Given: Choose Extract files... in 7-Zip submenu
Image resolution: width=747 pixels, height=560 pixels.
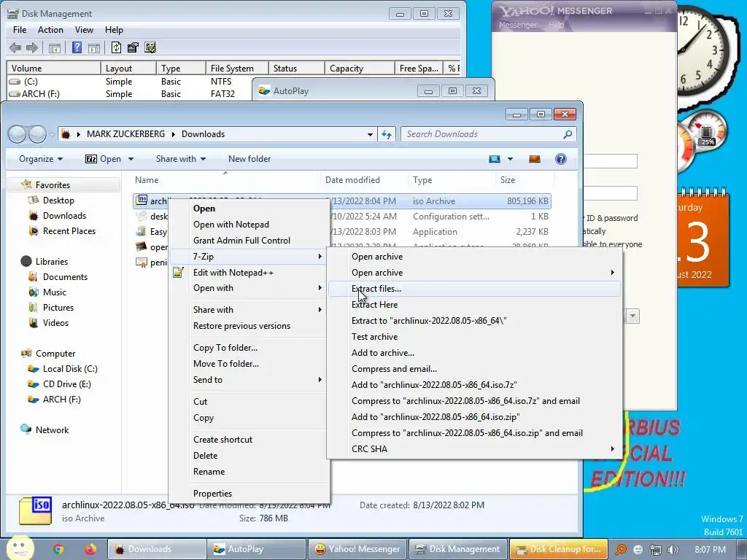Looking at the screenshot, I should (x=474, y=289).
